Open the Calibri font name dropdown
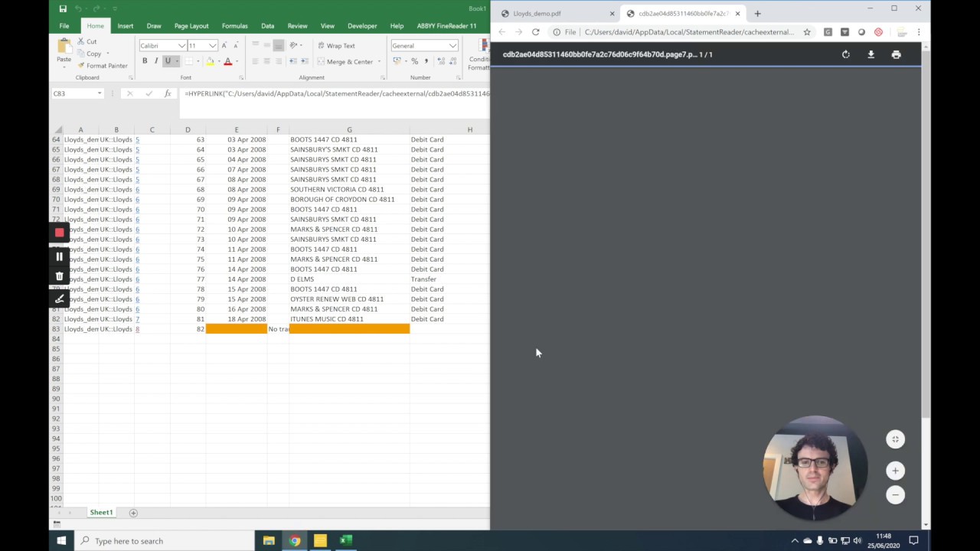Image resolution: width=980 pixels, height=551 pixels. point(181,46)
